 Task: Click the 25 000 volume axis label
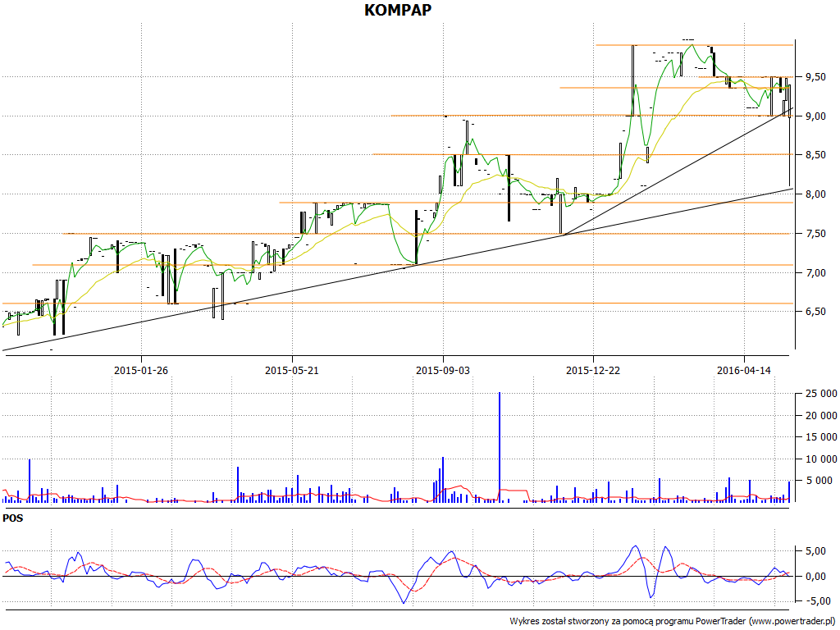[x=820, y=394]
